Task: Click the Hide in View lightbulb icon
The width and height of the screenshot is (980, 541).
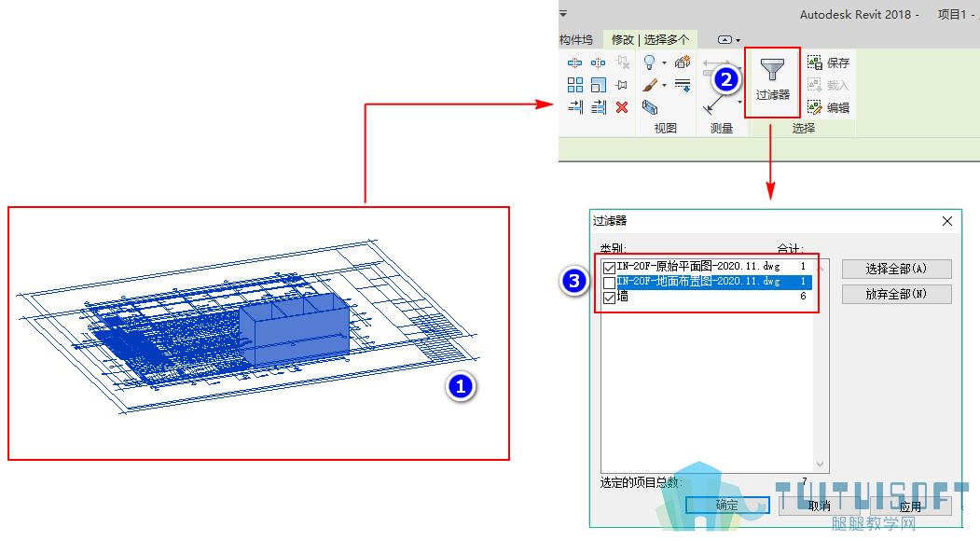Action: coord(649,62)
